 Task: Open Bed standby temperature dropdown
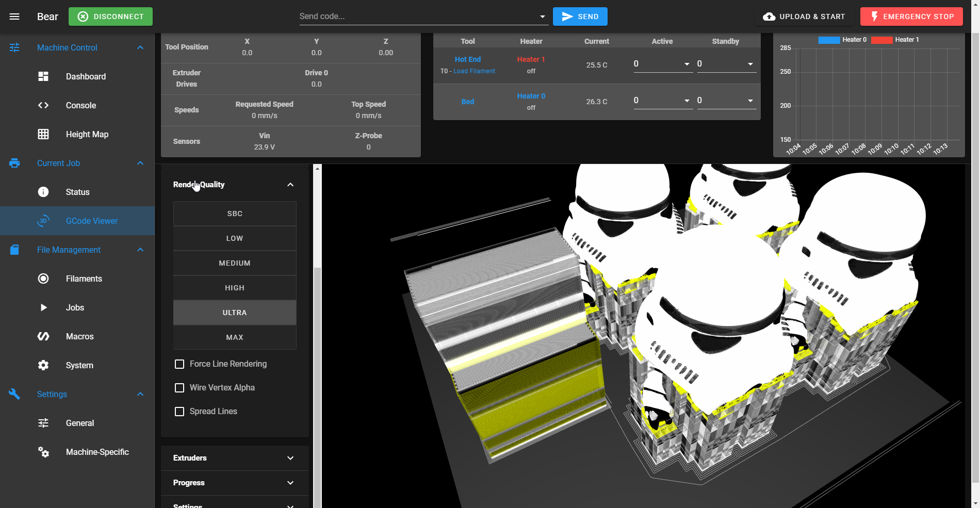click(750, 101)
